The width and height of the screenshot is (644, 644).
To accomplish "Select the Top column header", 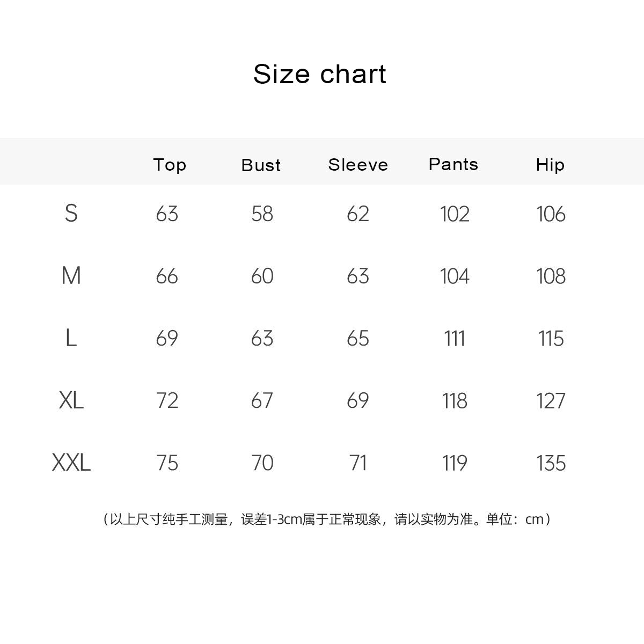I will (170, 165).
